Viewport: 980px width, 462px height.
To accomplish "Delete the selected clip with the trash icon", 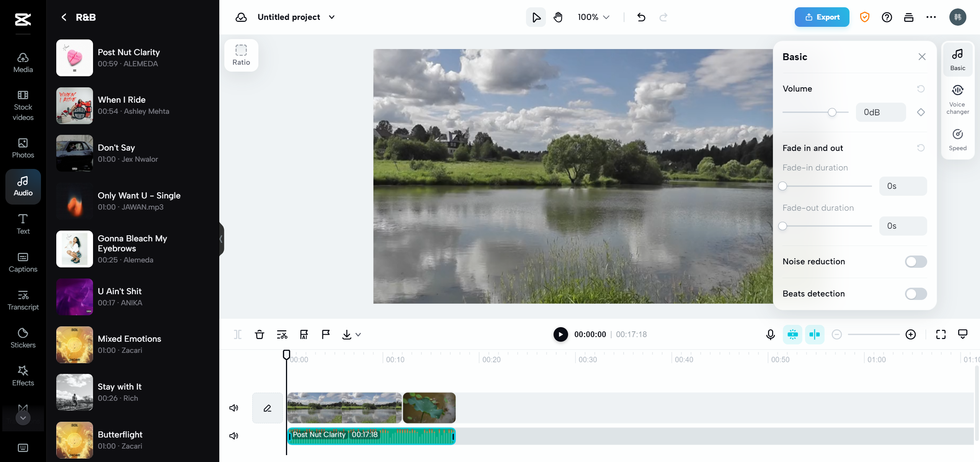I will click(260, 334).
